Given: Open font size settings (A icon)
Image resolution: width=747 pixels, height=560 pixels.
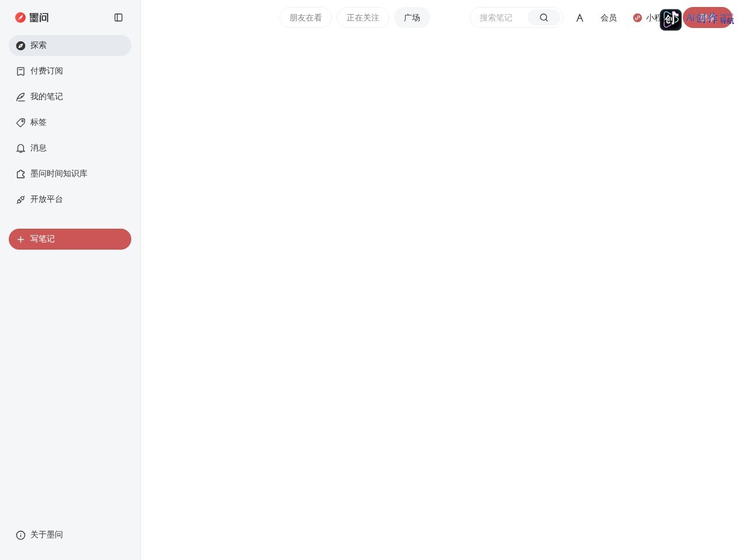Looking at the screenshot, I should (x=580, y=18).
